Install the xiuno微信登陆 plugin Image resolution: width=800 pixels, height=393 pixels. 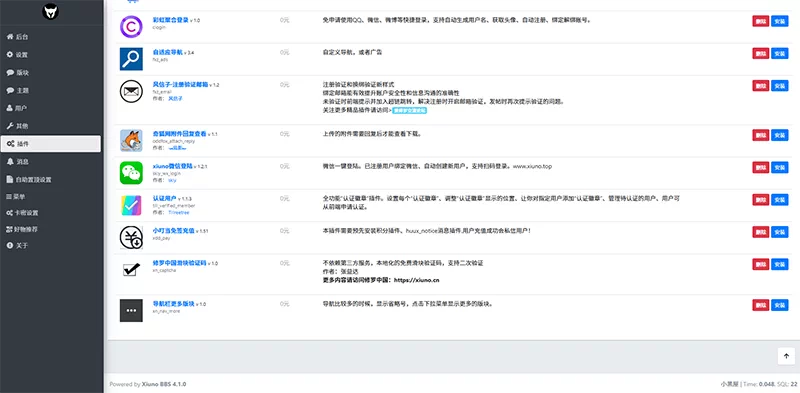click(779, 167)
